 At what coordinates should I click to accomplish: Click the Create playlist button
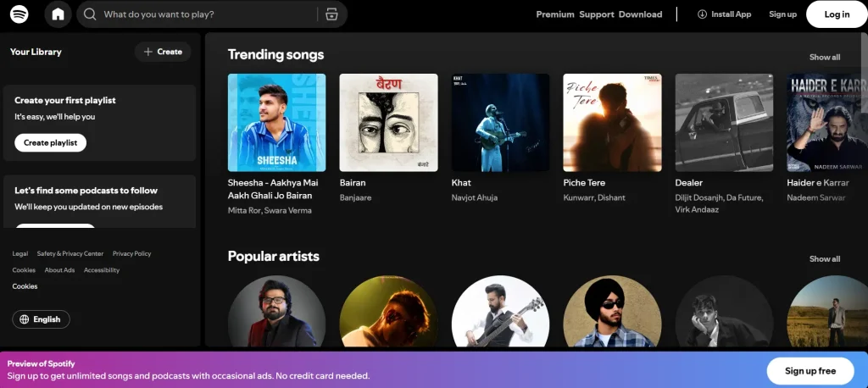[x=50, y=143]
